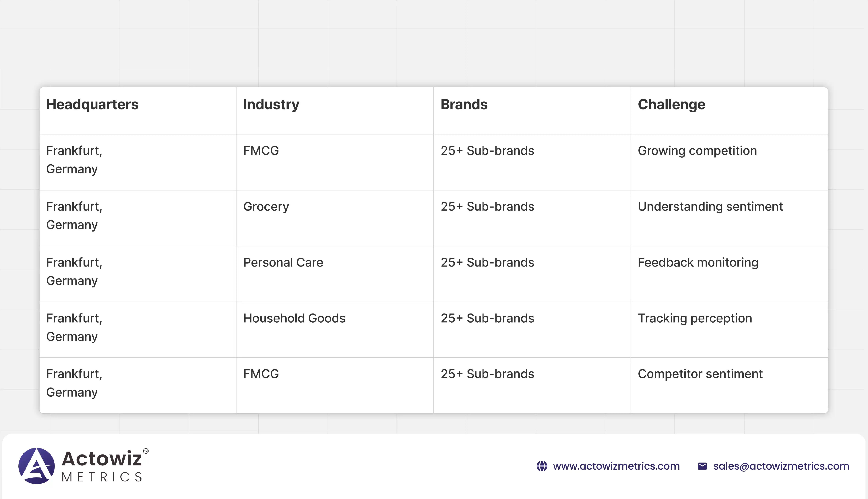Click the Personal Care industry cell
Image resolution: width=868 pixels, height=499 pixels.
pos(283,263)
